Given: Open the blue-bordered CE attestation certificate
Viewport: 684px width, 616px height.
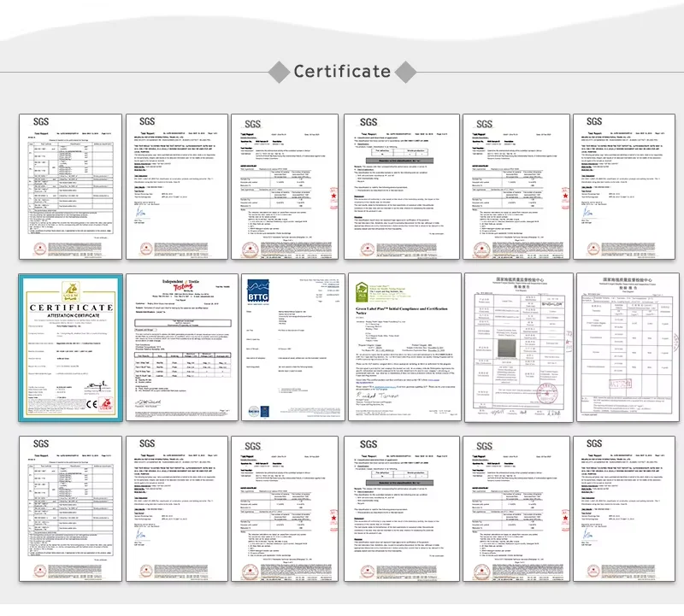Looking at the screenshot, I should (x=70, y=348).
